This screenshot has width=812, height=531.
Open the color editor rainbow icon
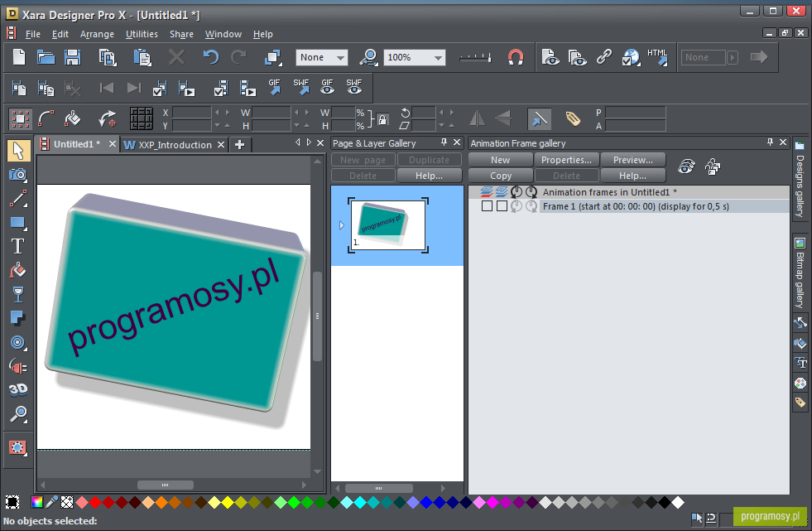(x=36, y=502)
